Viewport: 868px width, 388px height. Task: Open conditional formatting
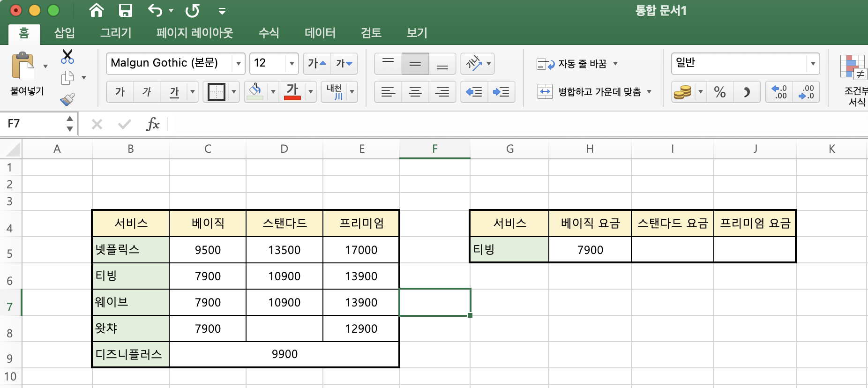pos(854,80)
